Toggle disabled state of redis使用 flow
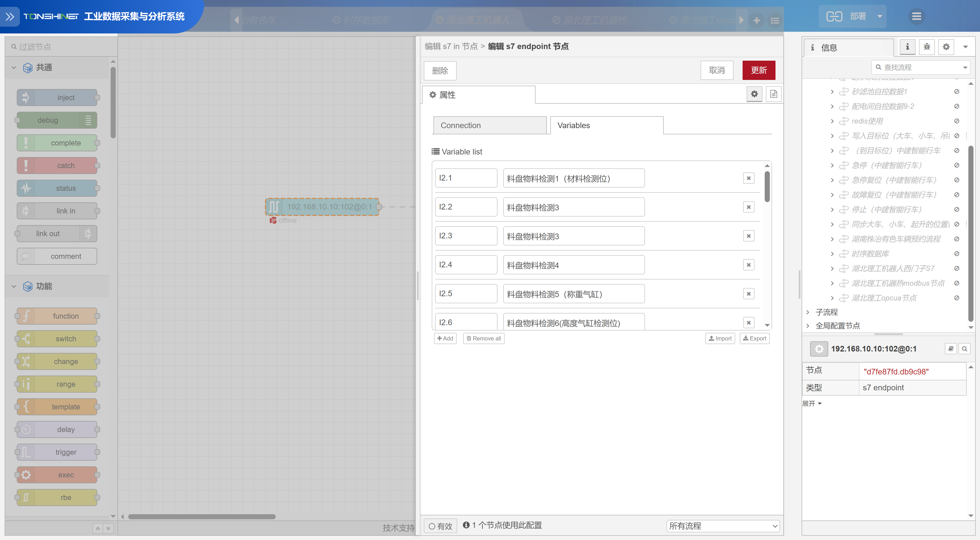This screenshot has height=540, width=980. (956, 121)
